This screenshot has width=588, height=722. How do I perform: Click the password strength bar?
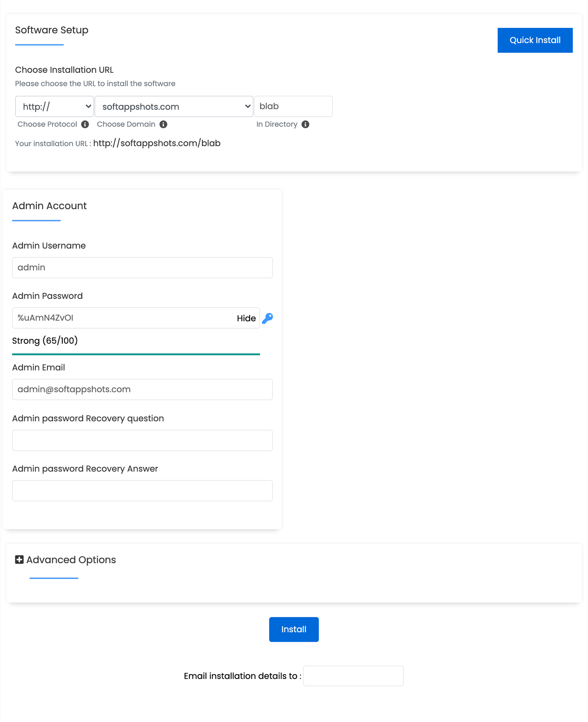click(x=136, y=354)
